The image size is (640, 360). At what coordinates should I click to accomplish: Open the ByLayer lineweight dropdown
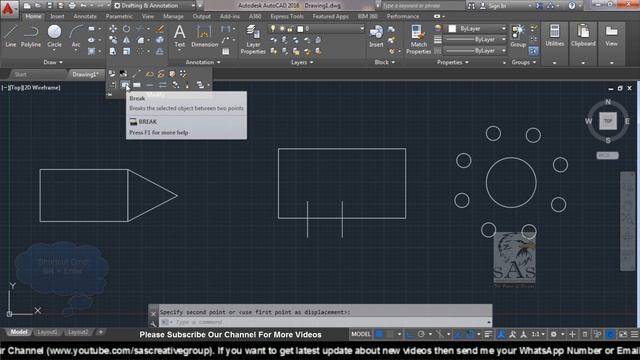475,40
